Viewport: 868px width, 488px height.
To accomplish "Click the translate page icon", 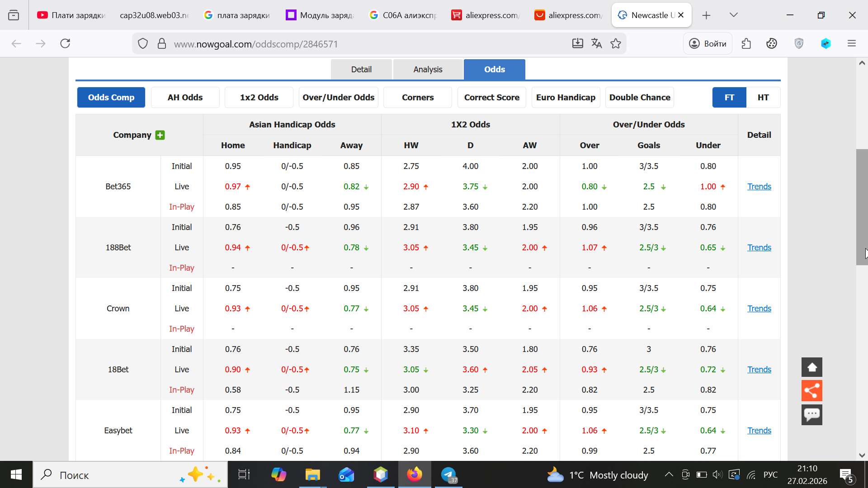I will [596, 44].
